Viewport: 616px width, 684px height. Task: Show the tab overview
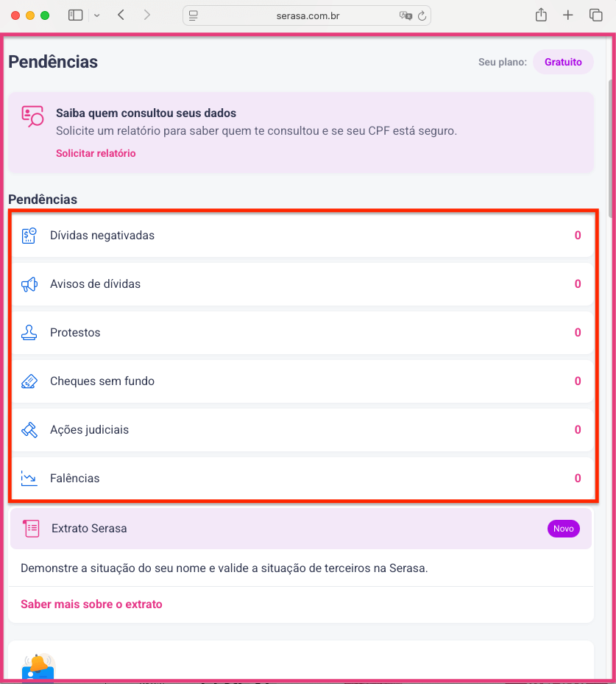point(595,15)
